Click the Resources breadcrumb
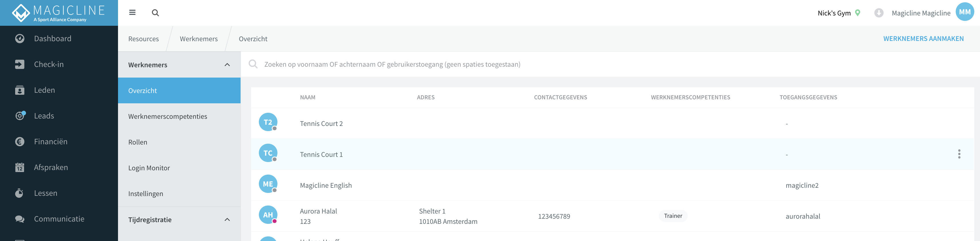The image size is (980, 241). [x=143, y=39]
